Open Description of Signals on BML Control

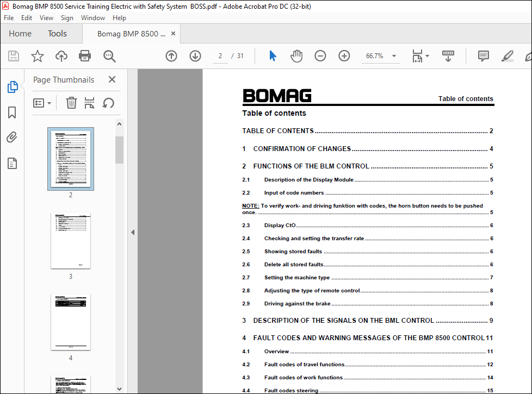pyautogui.click(x=367, y=321)
